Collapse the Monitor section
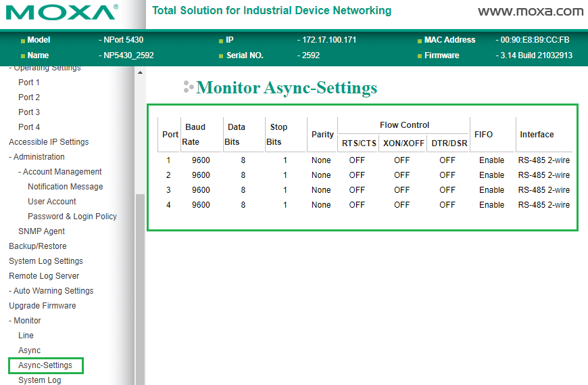Screen dimensions: 588x385 point(24,321)
